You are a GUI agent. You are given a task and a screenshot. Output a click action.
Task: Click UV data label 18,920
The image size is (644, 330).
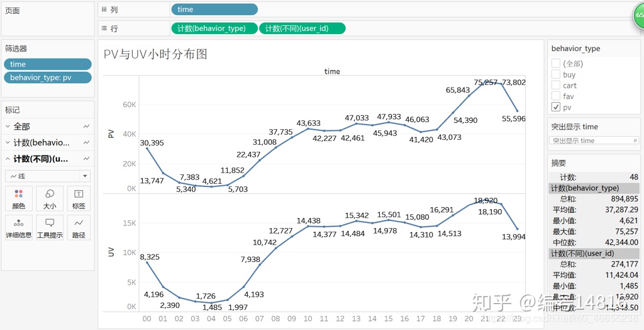pos(486,200)
